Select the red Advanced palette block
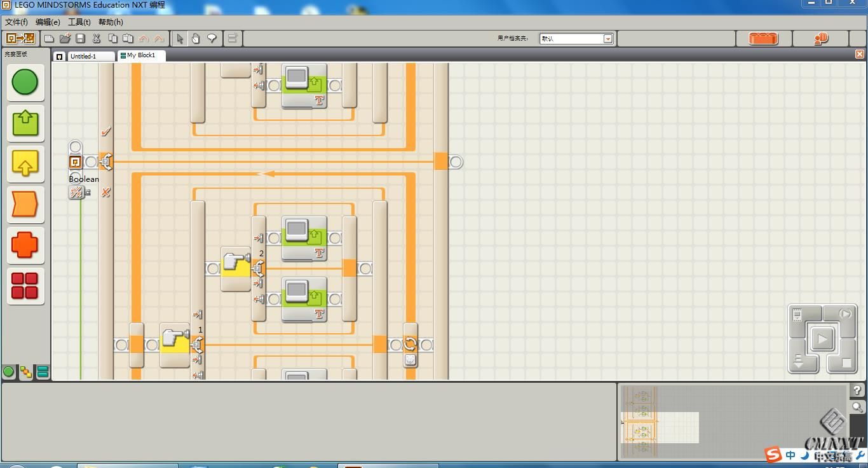 click(25, 286)
